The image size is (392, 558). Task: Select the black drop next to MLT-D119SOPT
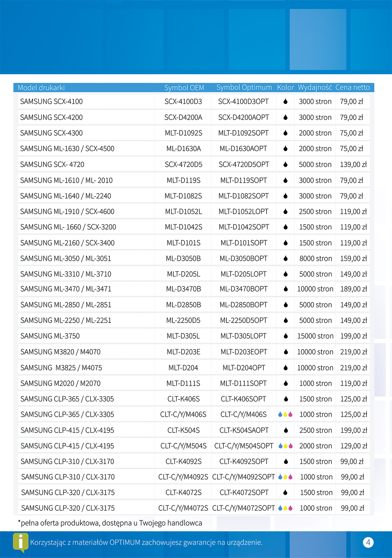coord(286,180)
